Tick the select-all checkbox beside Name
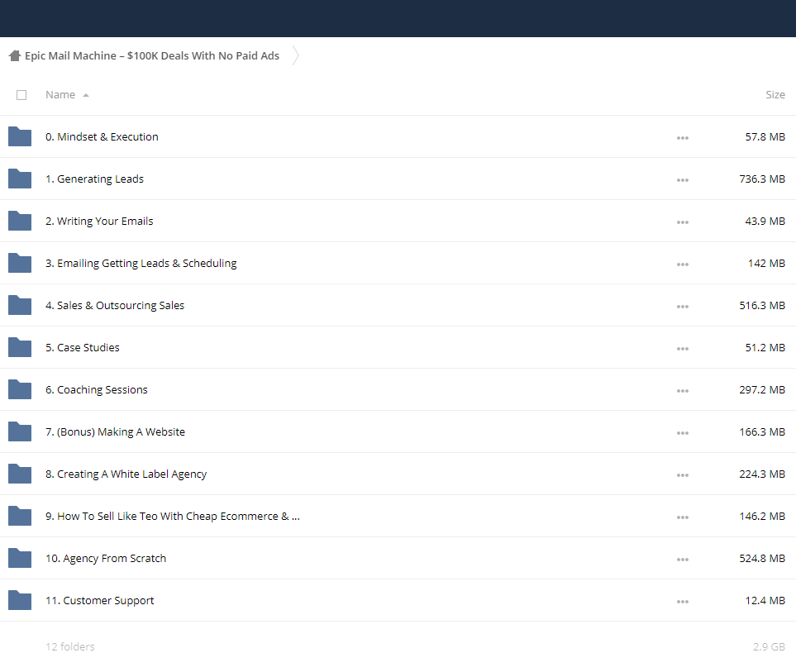 click(21, 95)
